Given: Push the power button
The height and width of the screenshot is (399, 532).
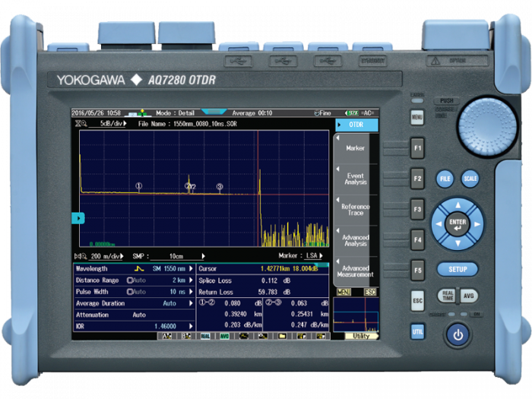Looking at the screenshot, I should [x=458, y=335].
